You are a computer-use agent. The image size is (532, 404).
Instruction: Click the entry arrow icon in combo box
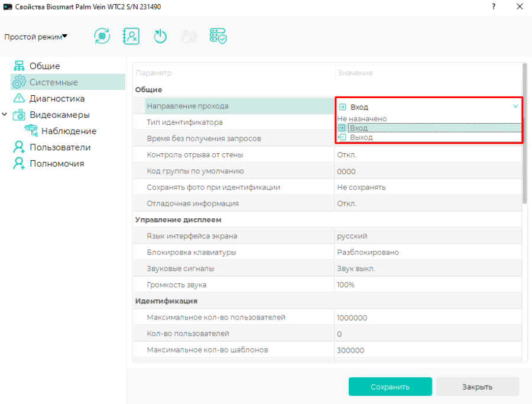point(342,107)
